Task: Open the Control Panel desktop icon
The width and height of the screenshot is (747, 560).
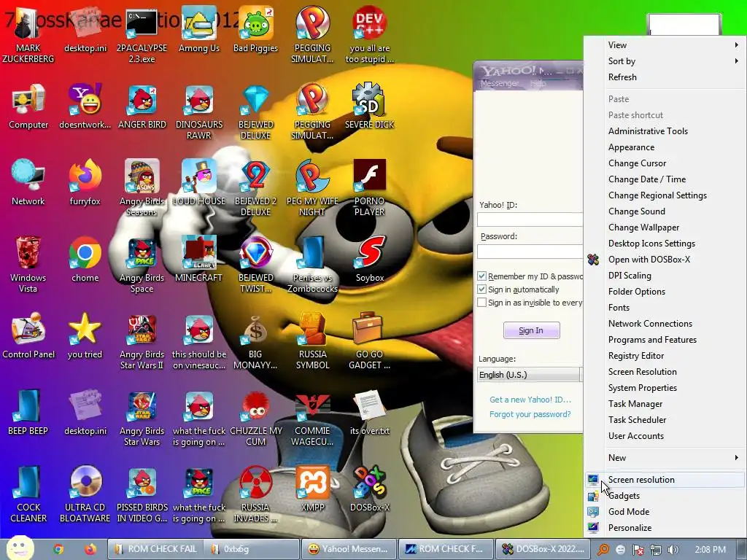Action: [x=28, y=335]
